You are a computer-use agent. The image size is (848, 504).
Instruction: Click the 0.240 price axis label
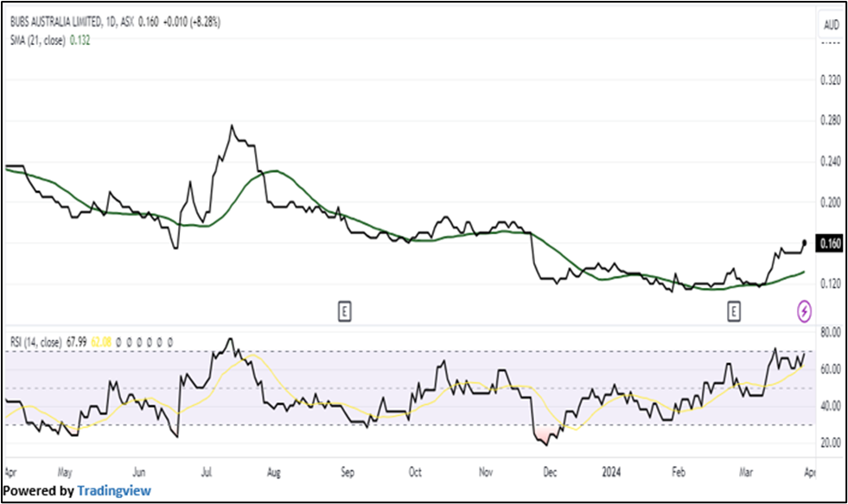coord(831,162)
